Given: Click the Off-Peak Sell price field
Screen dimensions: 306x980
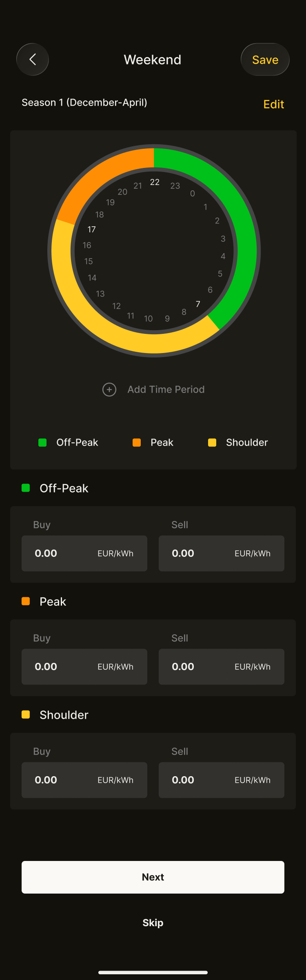Looking at the screenshot, I should click(222, 554).
